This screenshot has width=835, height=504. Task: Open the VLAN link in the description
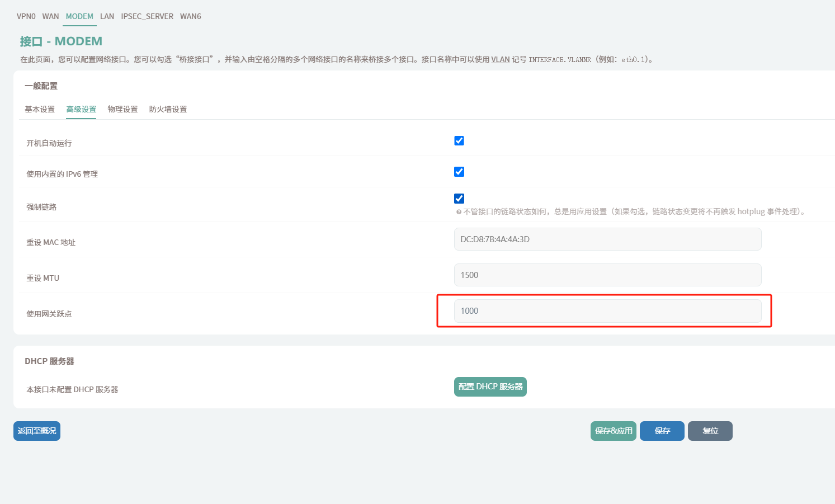[x=500, y=59]
